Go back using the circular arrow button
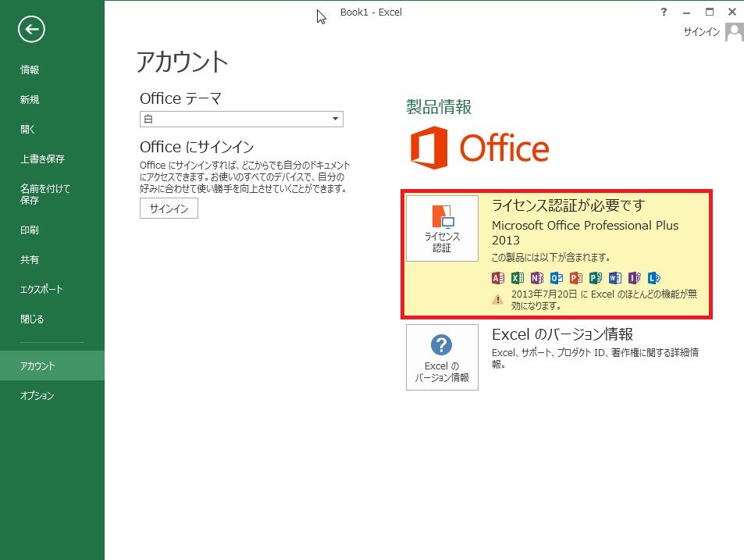This screenshot has height=560, width=744. (31, 30)
